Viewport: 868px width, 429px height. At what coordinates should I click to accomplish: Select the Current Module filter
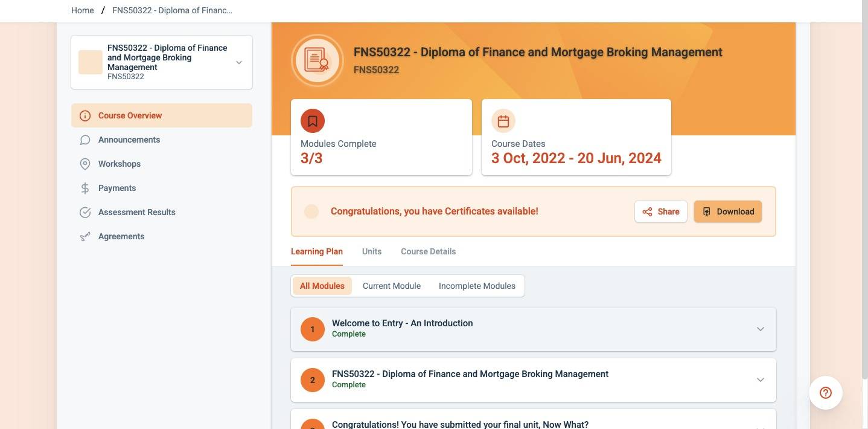pos(392,286)
